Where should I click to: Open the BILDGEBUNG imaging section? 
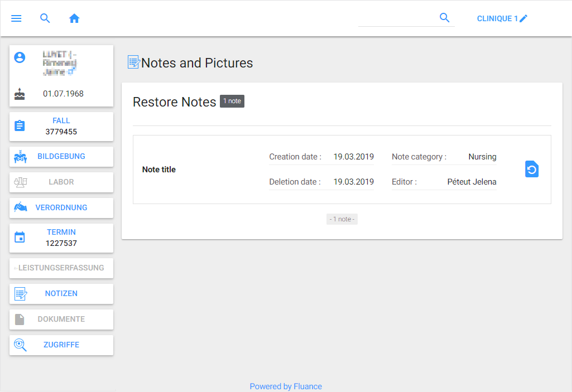(61, 157)
